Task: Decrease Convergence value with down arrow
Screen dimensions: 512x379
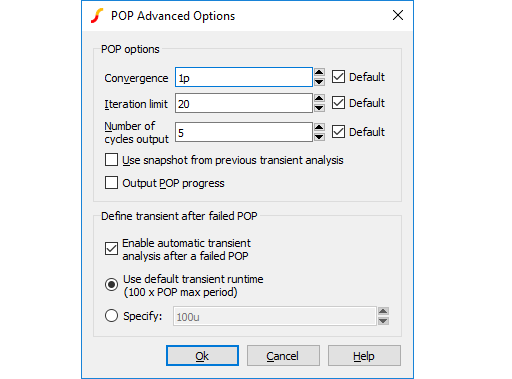Action: 319,82
